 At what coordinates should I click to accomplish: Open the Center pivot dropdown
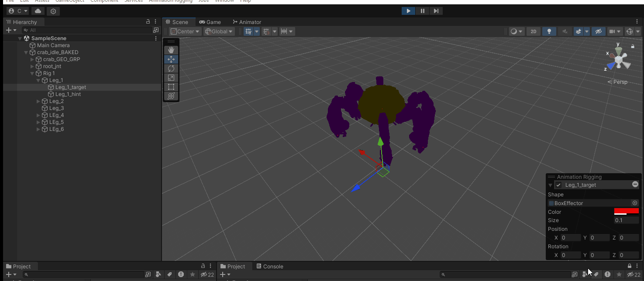184,31
